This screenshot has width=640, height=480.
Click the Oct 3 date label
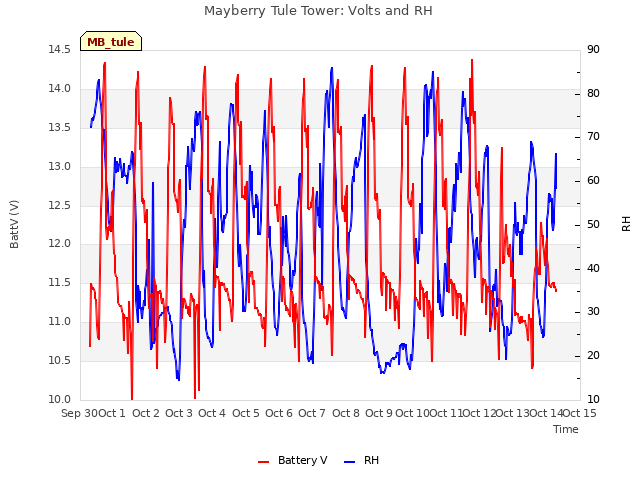pyautogui.click(x=179, y=413)
